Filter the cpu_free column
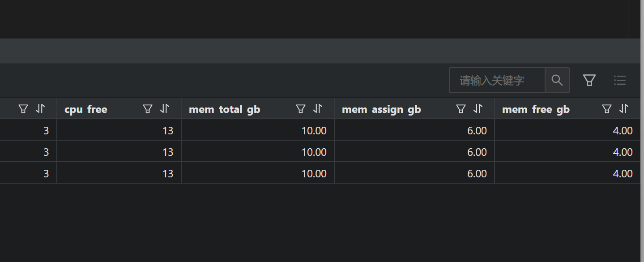Image resolution: width=644 pixels, height=262 pixels. [148, 109]
